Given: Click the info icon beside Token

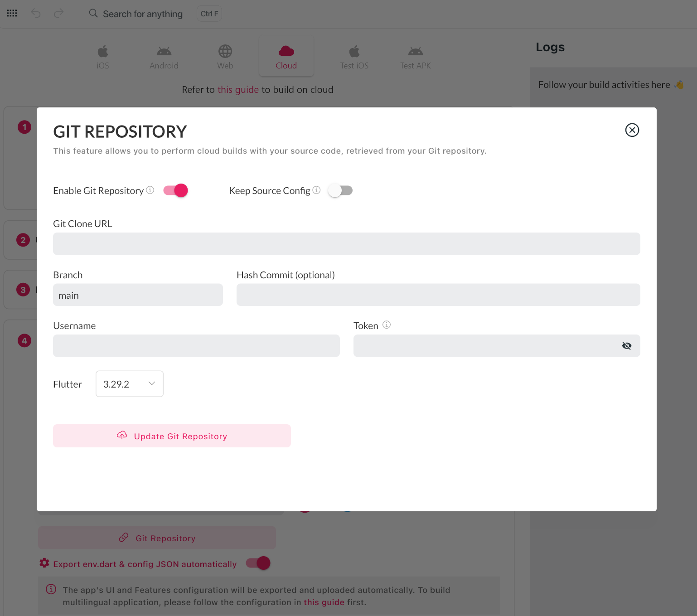Looking at the screenshot, I should click(386, 325).
